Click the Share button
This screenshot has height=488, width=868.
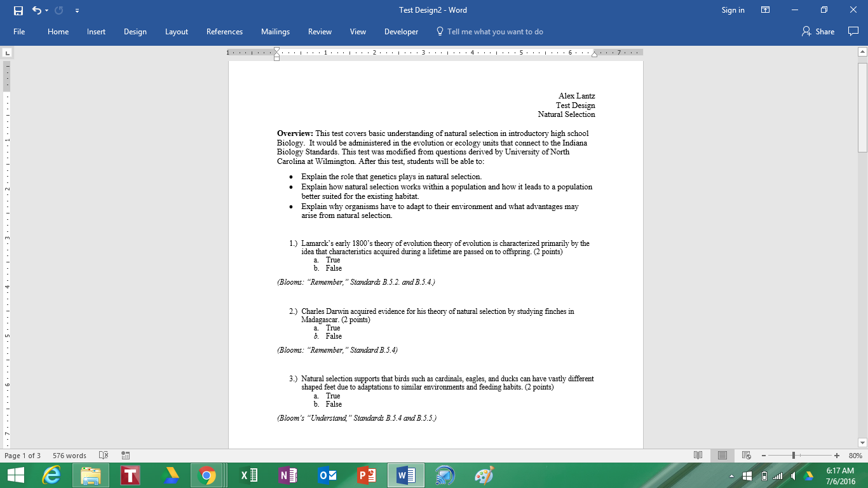(x=818, y=32)
